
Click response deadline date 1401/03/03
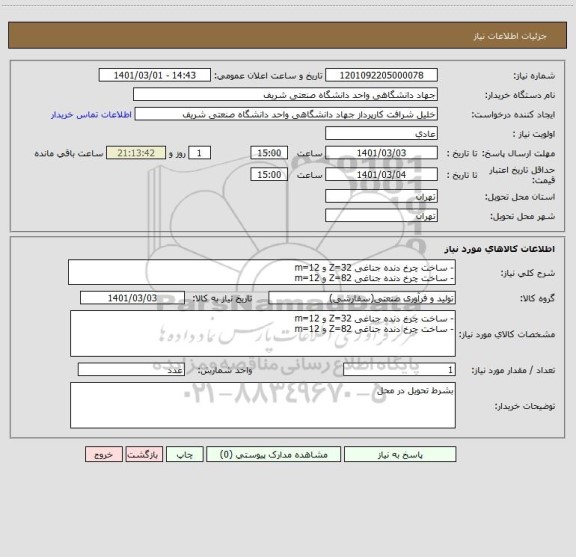tap(381, 153)
